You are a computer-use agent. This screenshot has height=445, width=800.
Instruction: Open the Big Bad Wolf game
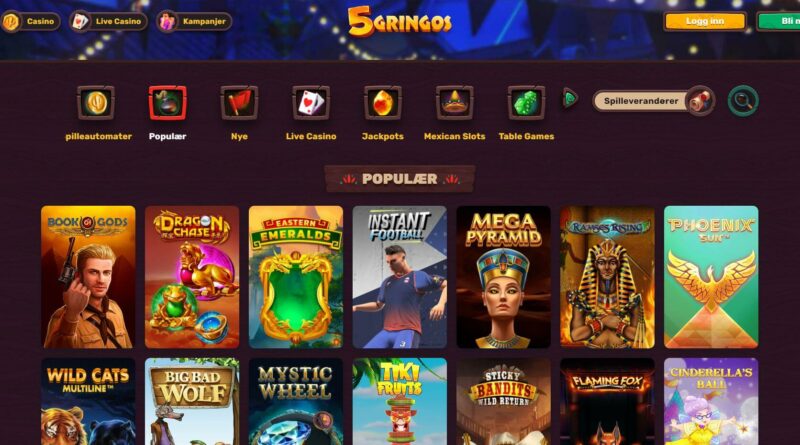[x=192, y=401]
